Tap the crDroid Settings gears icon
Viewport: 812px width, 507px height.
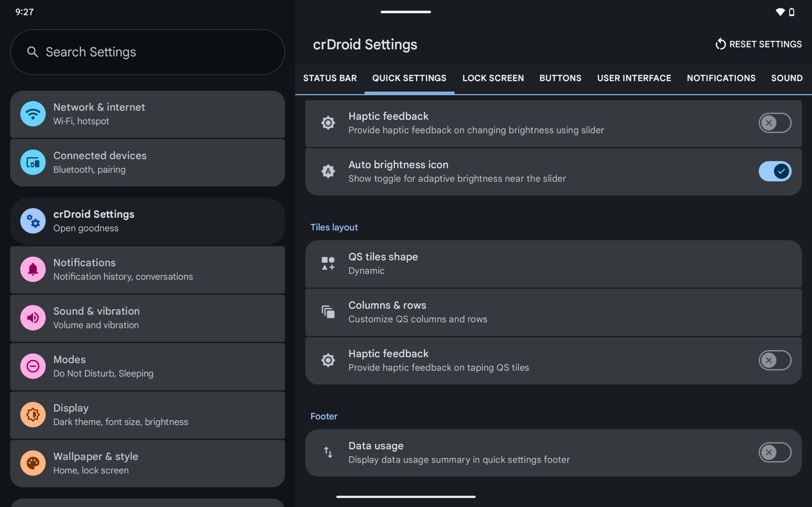pyautogui.click(x=33, y=221)
